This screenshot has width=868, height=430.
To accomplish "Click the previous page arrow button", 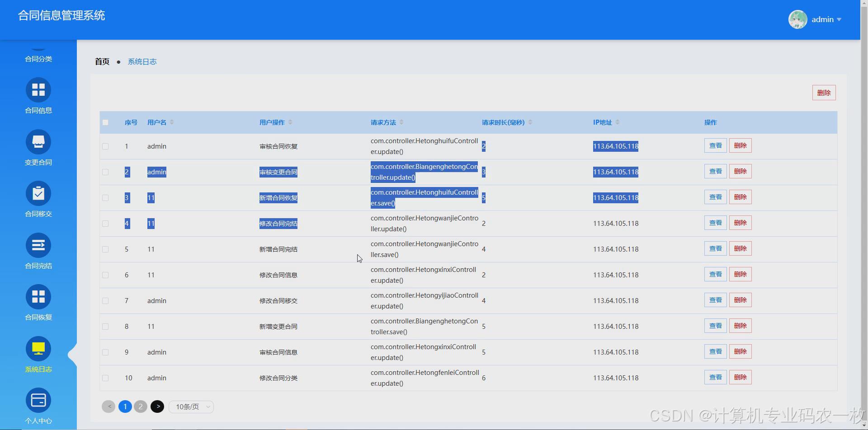I will point(108,407).
